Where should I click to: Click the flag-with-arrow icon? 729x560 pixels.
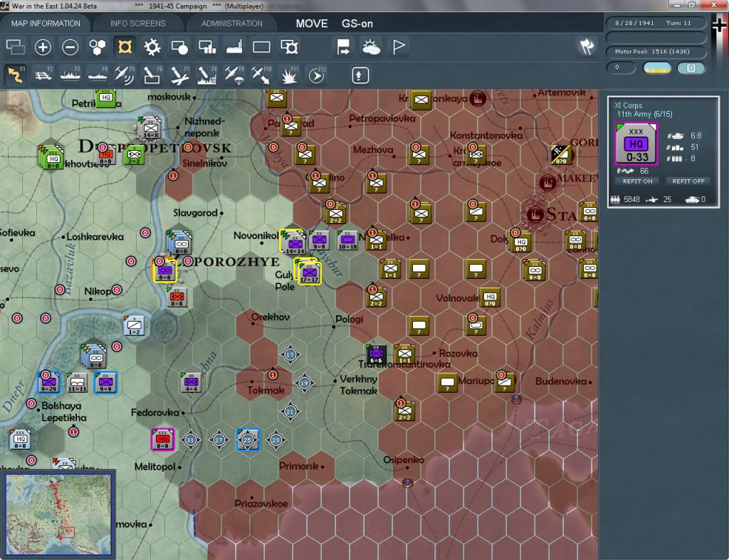click(344, 47)
